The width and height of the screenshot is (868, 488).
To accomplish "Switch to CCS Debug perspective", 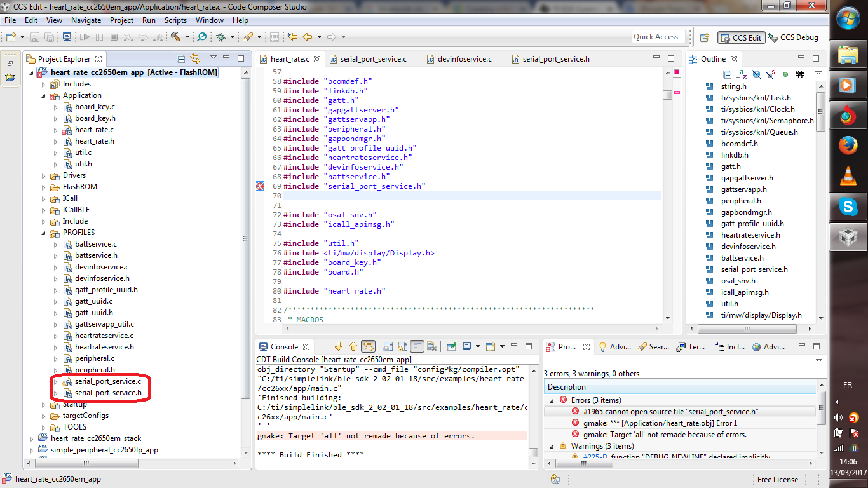I will 793,37.
